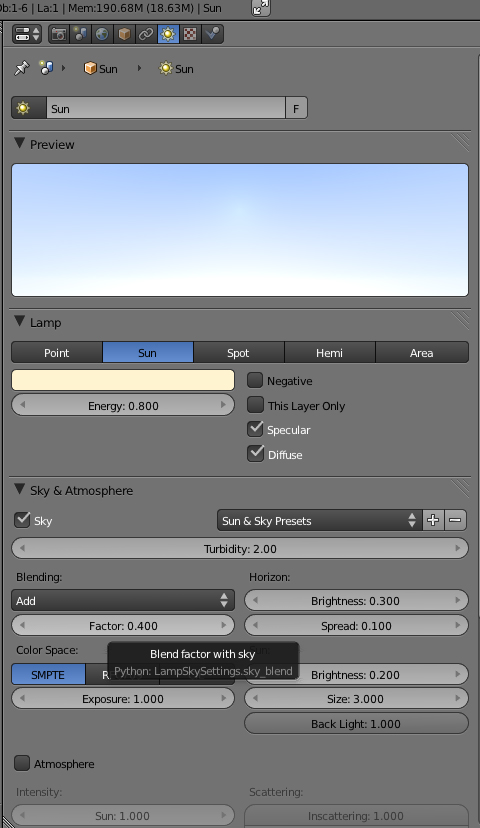Click the Spread 0.100 slider
This screenshot has height=828, width=480.
pyautogui.click(x=356, y=626)
